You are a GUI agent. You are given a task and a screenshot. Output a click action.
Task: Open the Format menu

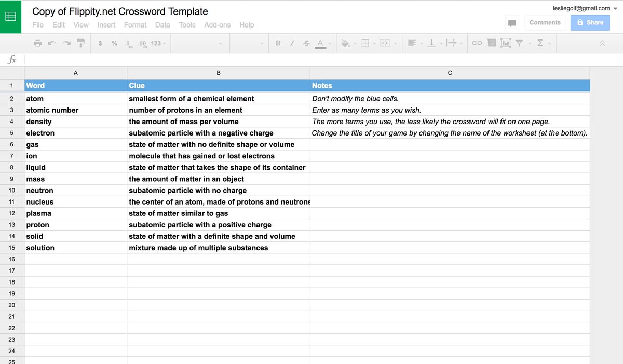(135, 24)
